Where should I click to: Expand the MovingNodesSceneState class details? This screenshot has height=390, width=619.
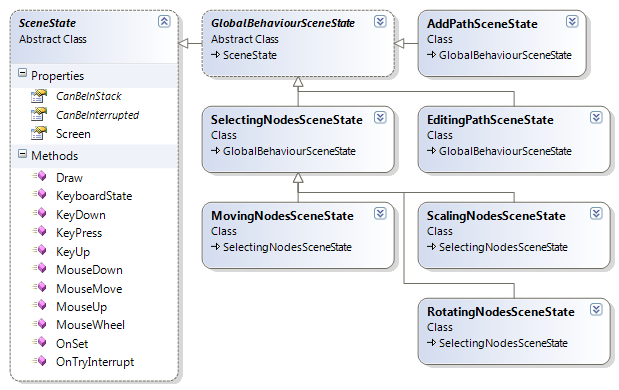380,214
